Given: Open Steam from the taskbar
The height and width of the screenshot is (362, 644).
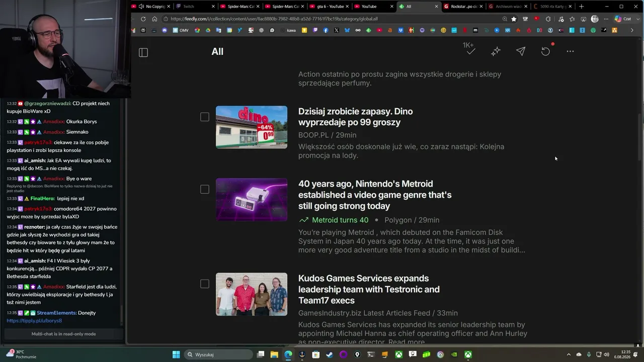Looking at the screenshot, I should tap(329, 354).
